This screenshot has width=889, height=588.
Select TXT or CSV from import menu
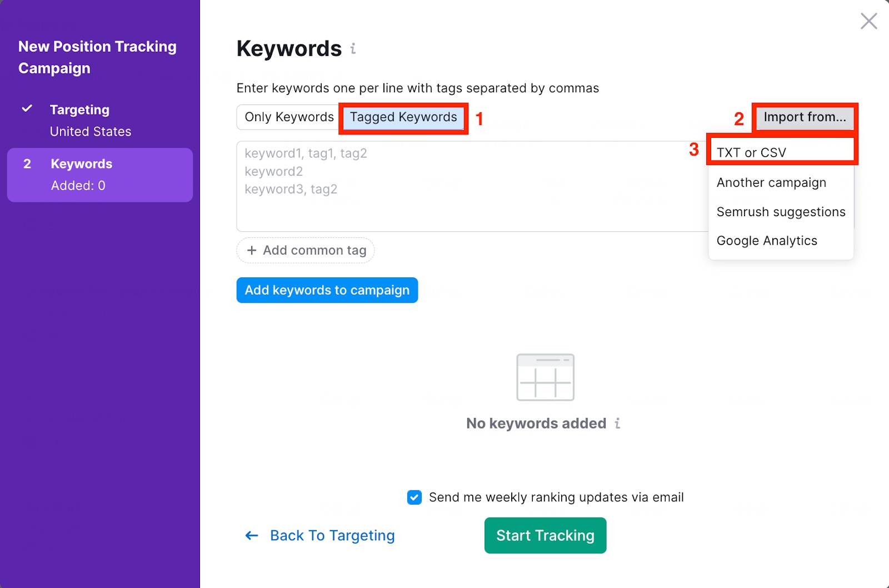[x=751, y=152]
